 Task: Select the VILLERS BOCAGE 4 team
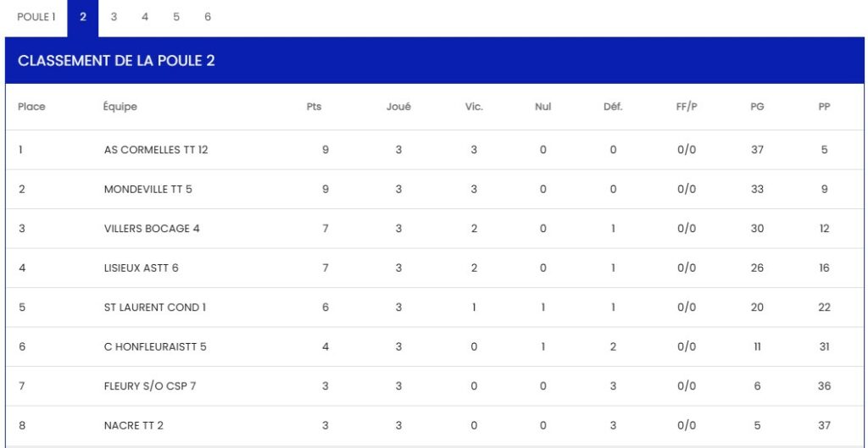[152, 229]
